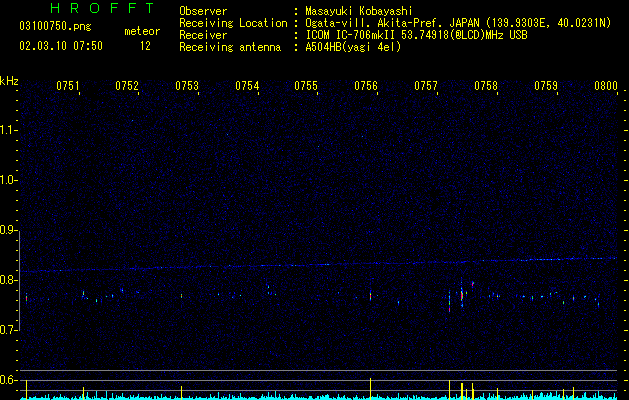Click the 0800 time axis label

(x=606, y=86)
